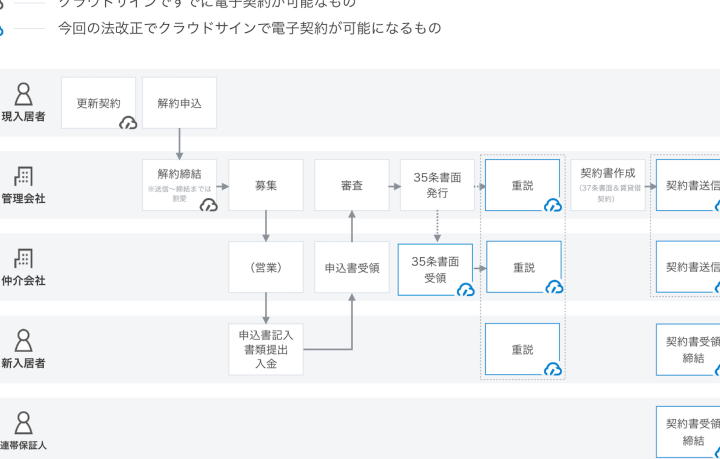Select the 申込書受領 box

tap(352, 267)
